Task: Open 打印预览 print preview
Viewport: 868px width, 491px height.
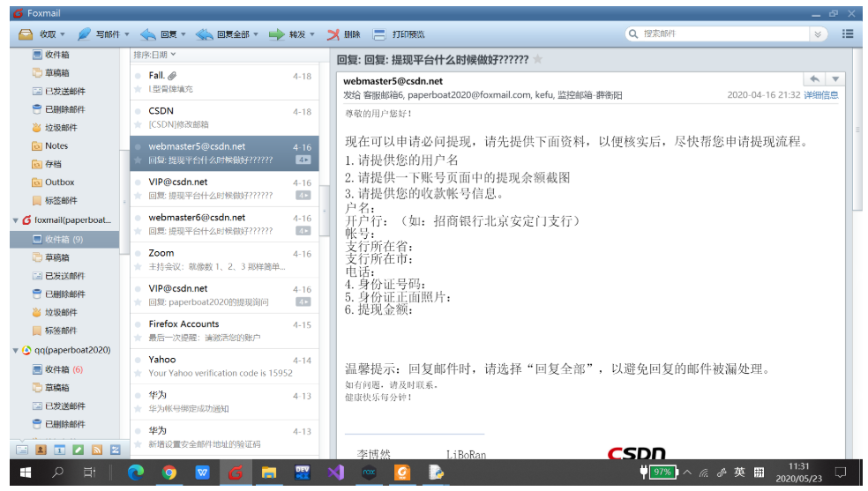Action: (x=399, y=34)
